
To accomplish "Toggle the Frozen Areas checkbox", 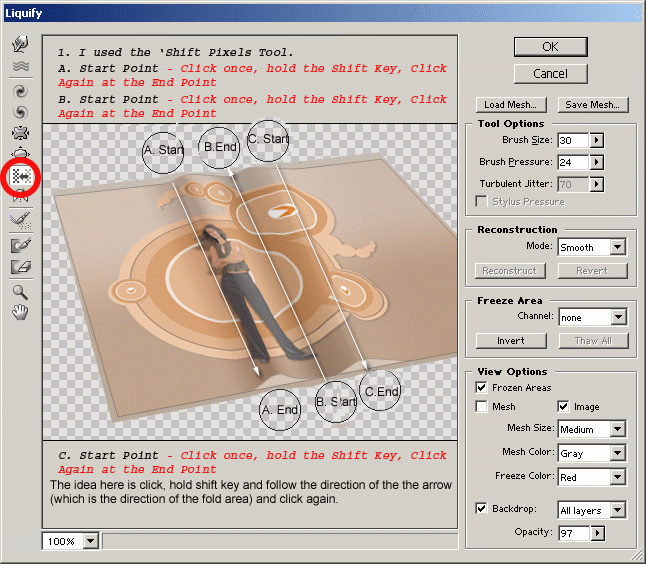I will (x=481, y=387).
